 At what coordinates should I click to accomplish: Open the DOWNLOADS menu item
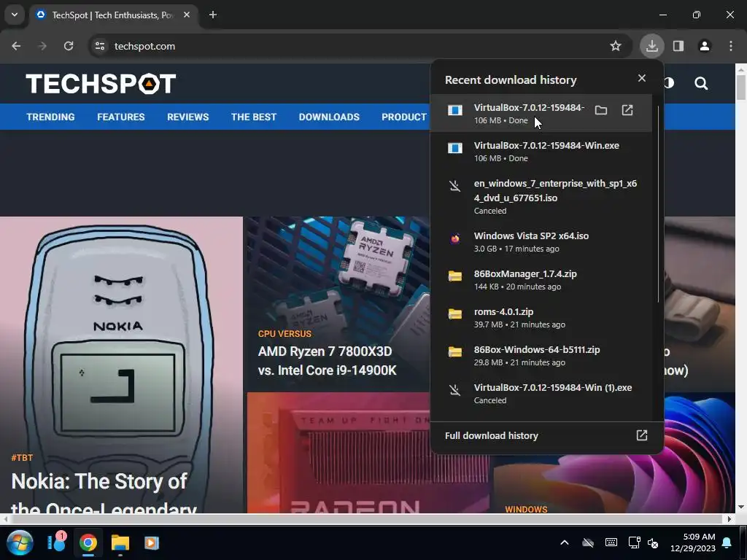[x=329, y=117]
